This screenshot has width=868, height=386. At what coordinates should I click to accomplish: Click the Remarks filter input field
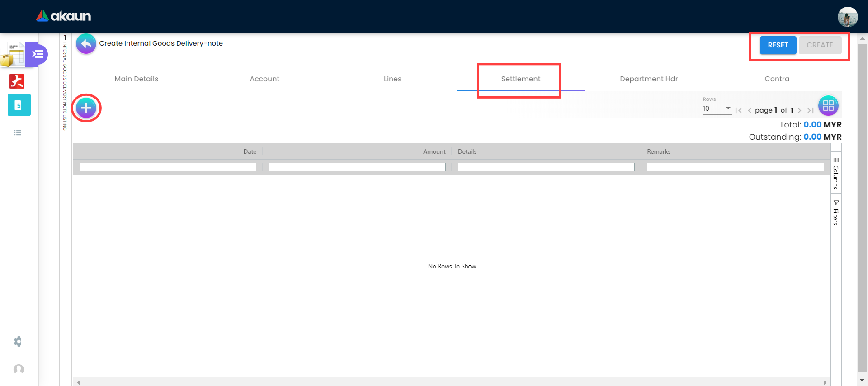736,167
